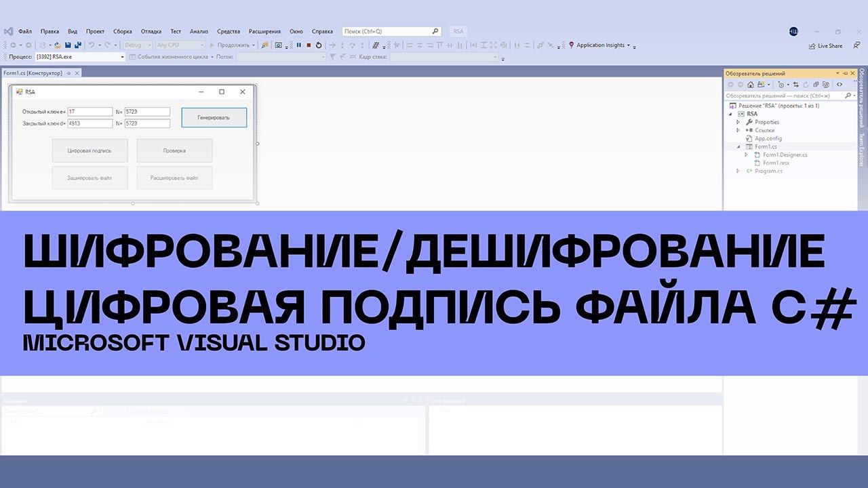Click the Undo arrow icon
Screen dimensions: 868x488
click(92, 45)
